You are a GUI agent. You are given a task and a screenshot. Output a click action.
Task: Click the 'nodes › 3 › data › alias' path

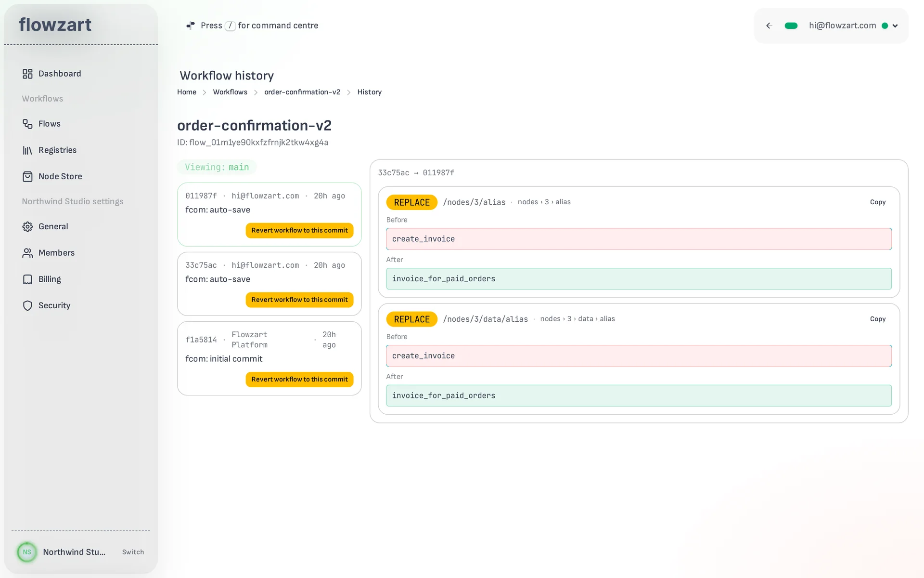[x=577, y=319]
